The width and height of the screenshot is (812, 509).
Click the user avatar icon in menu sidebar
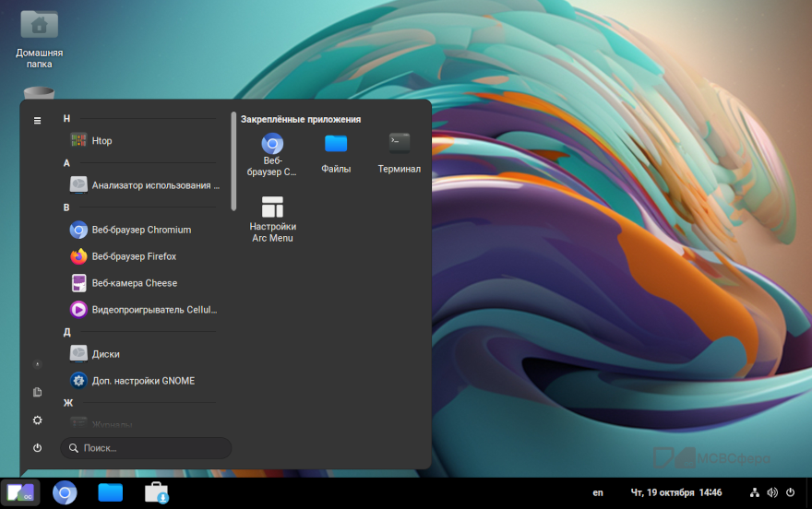(x=37, y=364)
